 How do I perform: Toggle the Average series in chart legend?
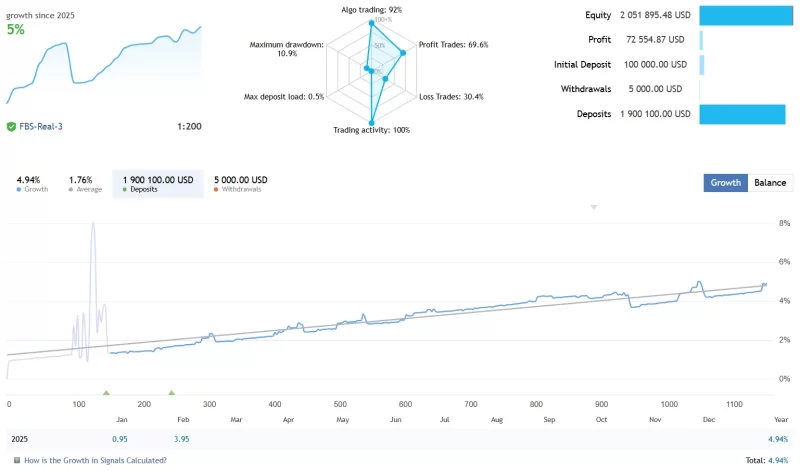pos(84,184)
